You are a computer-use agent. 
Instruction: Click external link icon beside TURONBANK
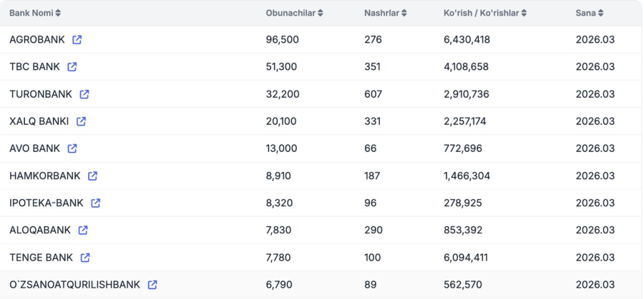[85, 94]
